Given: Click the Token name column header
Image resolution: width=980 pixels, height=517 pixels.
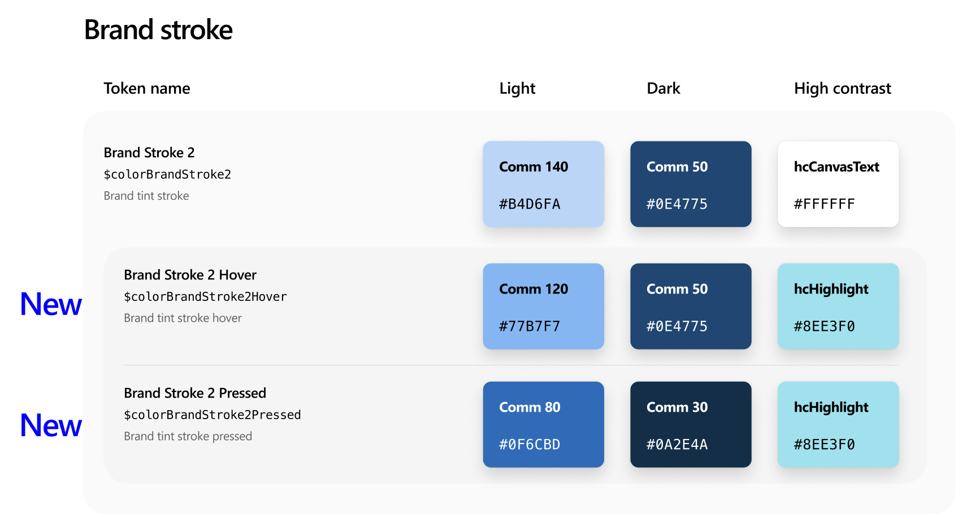Looking at the screenshot, I should [147, 88].
